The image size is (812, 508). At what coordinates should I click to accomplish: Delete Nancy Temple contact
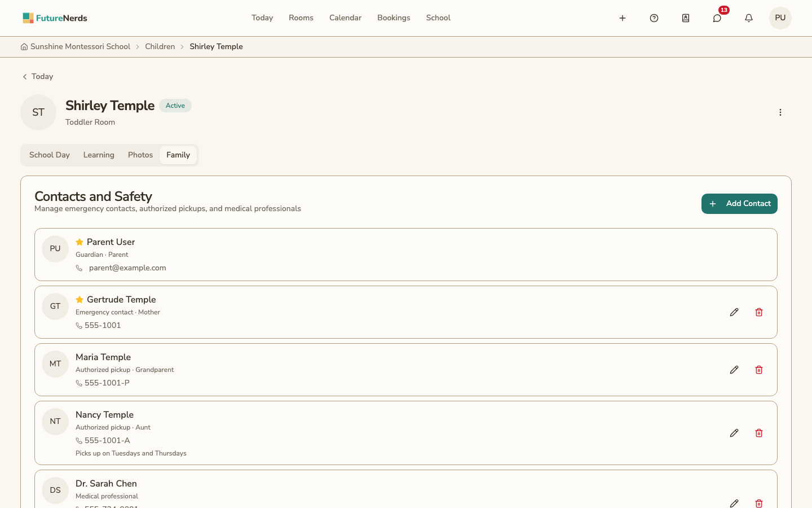(x=759, y=433)
